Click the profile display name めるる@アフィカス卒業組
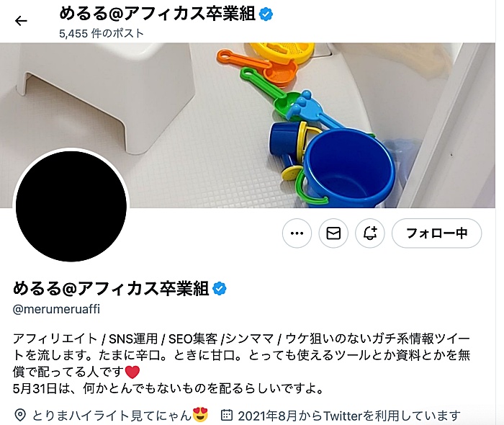Screen dimensions: 504x425 tap(111, 288)
